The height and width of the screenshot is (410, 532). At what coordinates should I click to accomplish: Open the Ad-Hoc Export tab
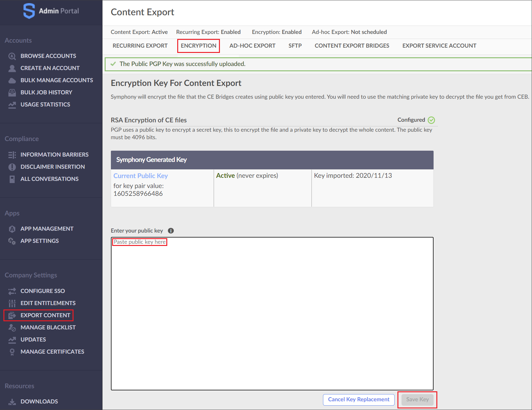[x=252, y=46]
